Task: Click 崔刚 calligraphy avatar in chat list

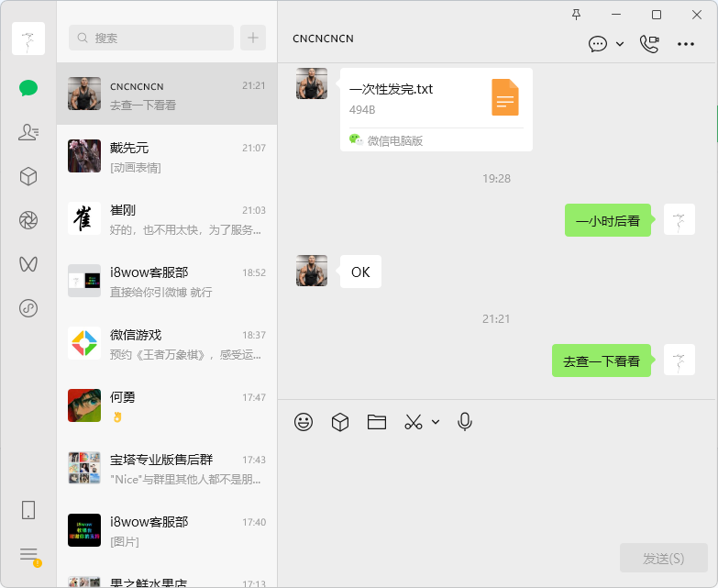Action: [x=84, y=218]
